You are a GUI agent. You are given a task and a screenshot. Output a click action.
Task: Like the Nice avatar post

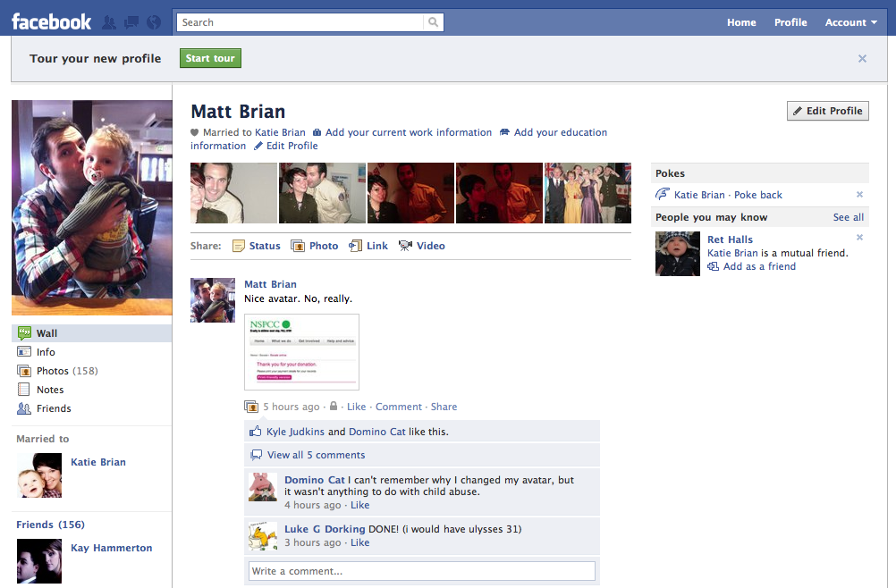click(357, 407)
